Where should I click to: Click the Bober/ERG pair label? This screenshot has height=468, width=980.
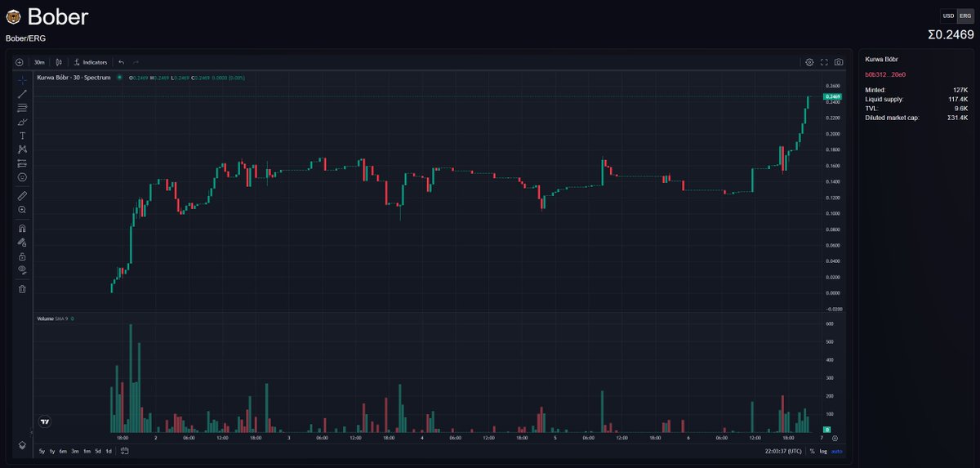[26, 38]
